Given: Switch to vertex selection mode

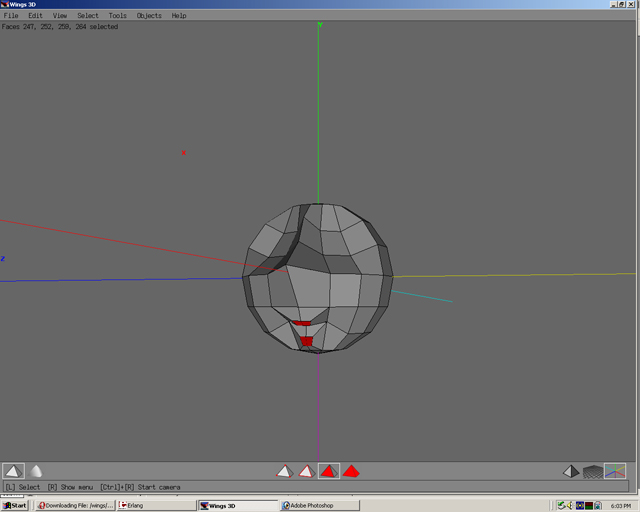Looking at the screenshot, I should (x=285, y=471).
